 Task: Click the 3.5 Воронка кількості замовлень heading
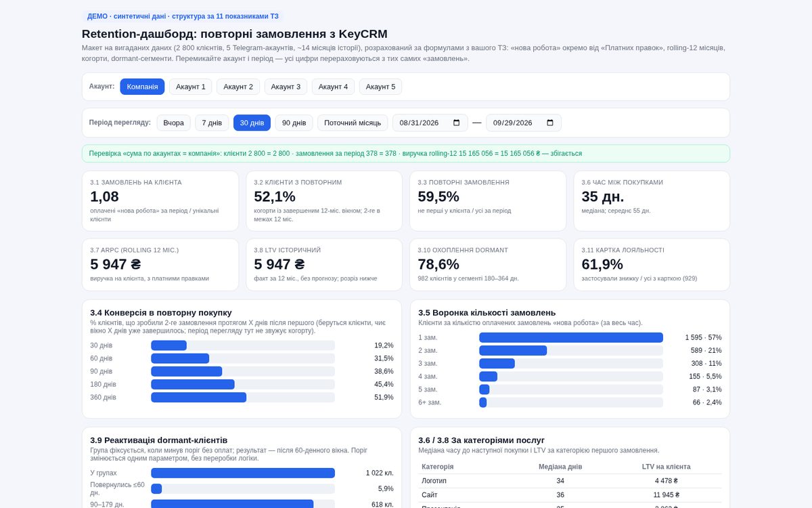pyautogui.click(x=487, y=312)
